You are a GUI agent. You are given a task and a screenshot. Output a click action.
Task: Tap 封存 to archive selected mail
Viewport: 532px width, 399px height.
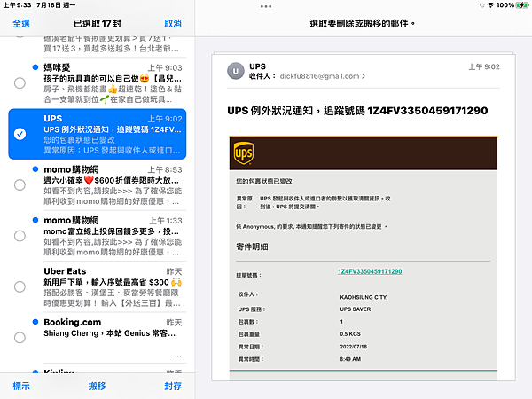click(x=173, y=386)
